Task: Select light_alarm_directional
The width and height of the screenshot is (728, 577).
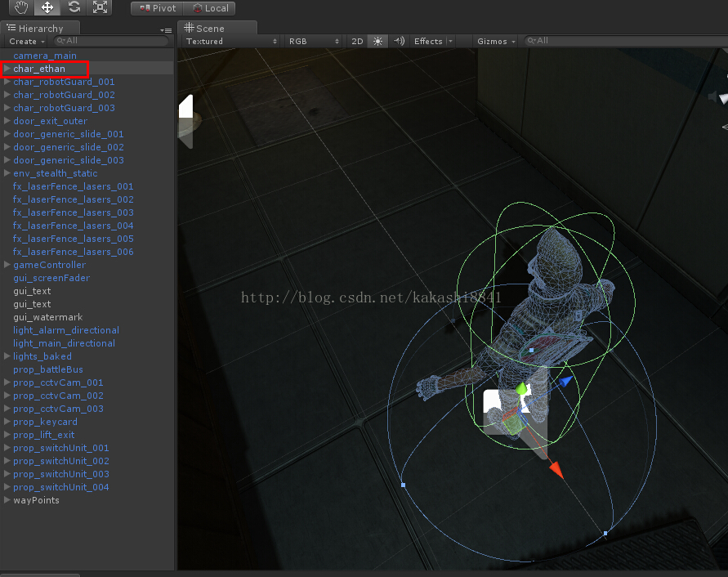Action: [x=66, y=330]
